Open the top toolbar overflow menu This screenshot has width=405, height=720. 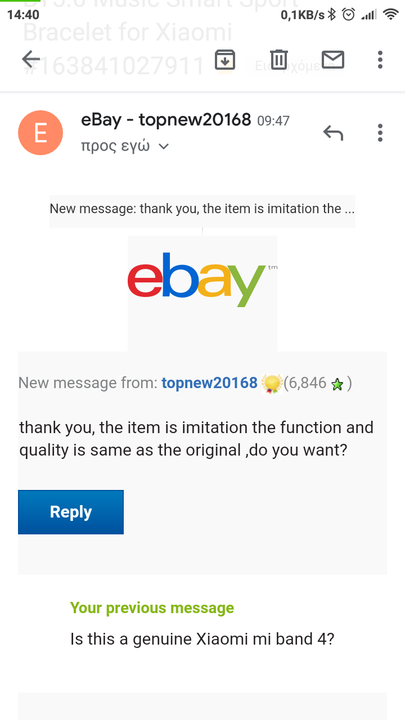click(x=380, y=60)
